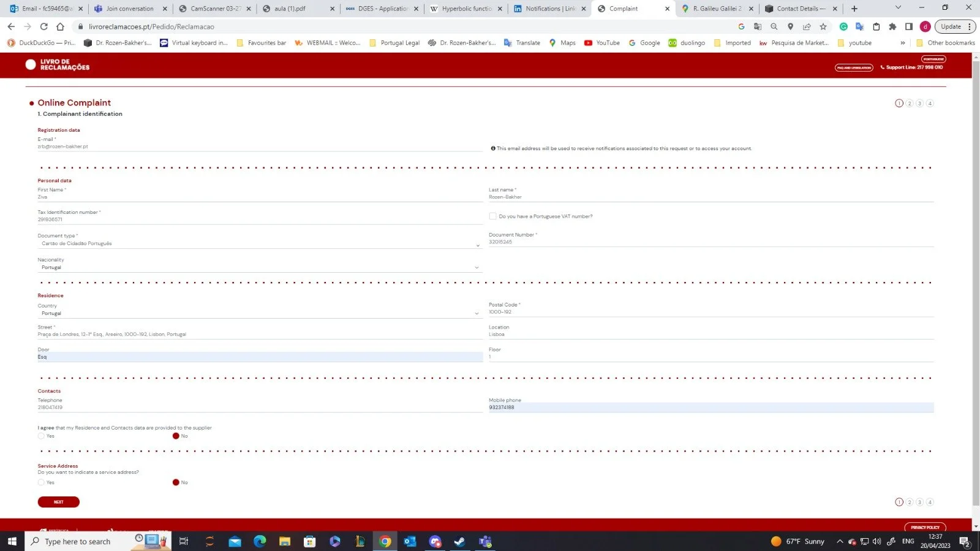Screen dimensions: 980x551
Task: Click the Door input field
Action: point(260,357)
